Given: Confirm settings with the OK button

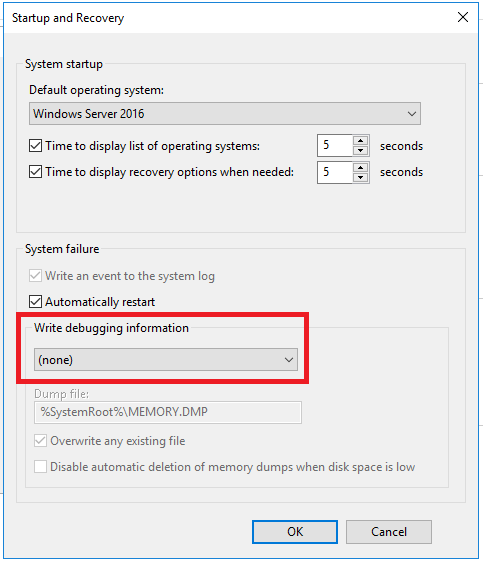Looking at the screenshot, I should (x=295, y=532).
